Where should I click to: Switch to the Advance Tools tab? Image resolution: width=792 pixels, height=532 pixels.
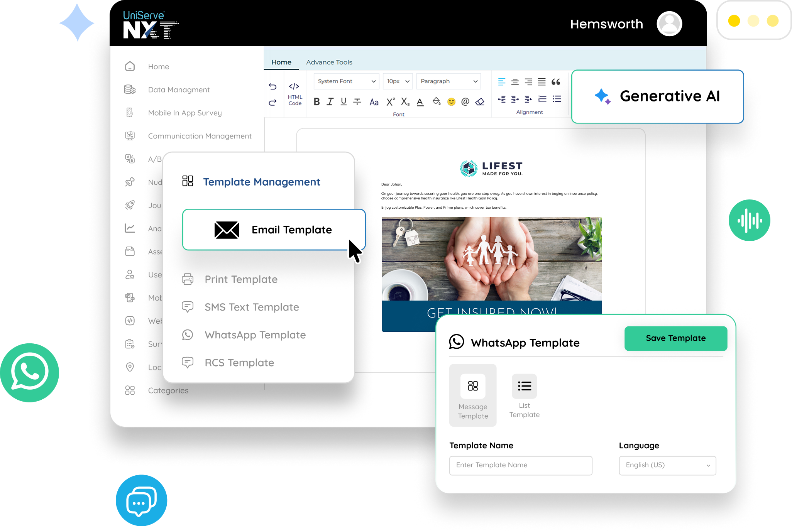pos(329,62)
